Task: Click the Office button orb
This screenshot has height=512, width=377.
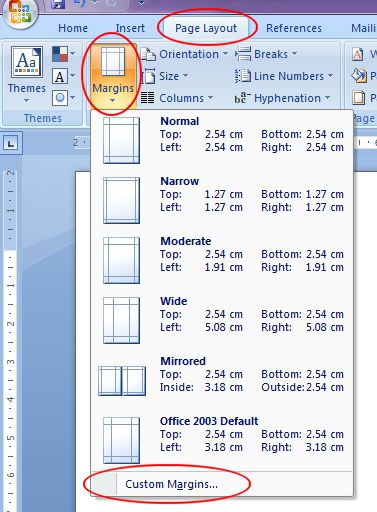Action: point(19,12)
